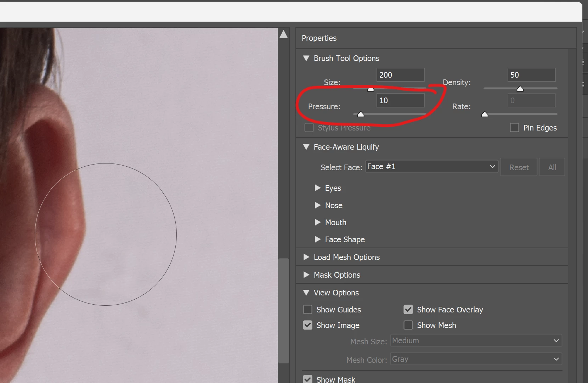Expand Mask Options section
The width and height of the screenshot is (588, 383).
coord(306,275)
